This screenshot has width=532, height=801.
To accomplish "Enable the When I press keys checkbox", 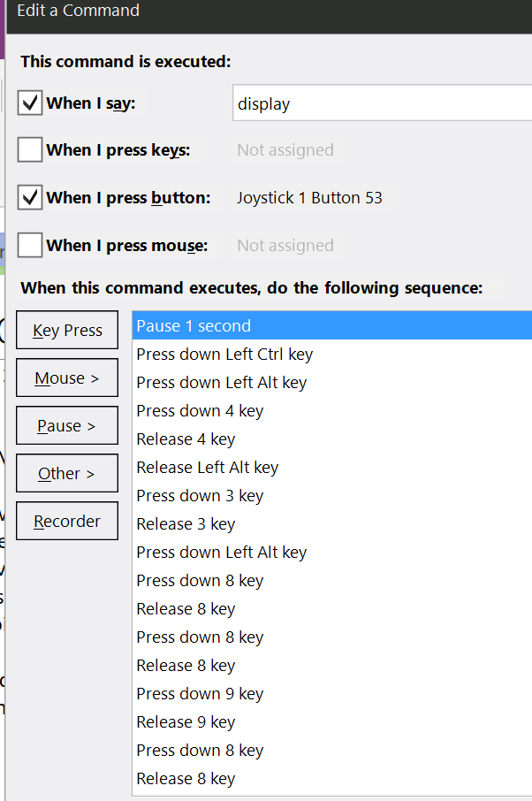I will click(30, 149).
